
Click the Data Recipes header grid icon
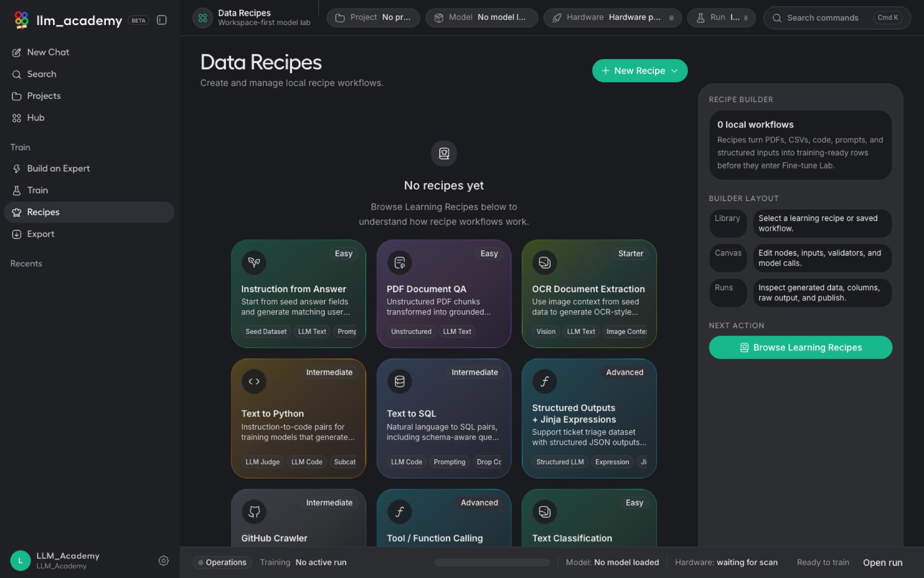(x=202, y=18)
